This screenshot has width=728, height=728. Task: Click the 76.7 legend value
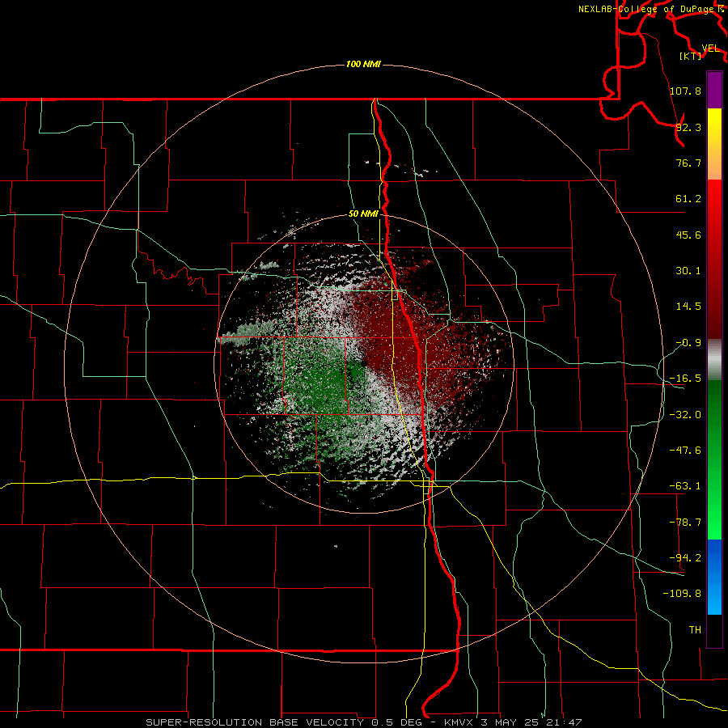pos(688,163)
